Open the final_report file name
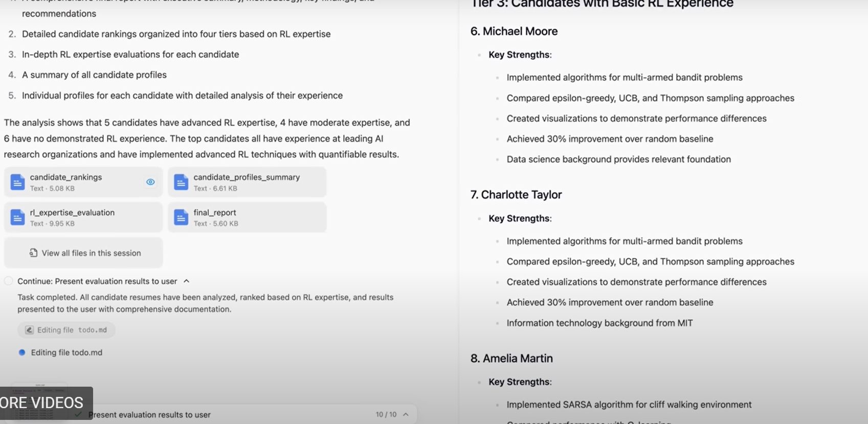The width and height of the screenshot is (868, 424). click(215, 212)
